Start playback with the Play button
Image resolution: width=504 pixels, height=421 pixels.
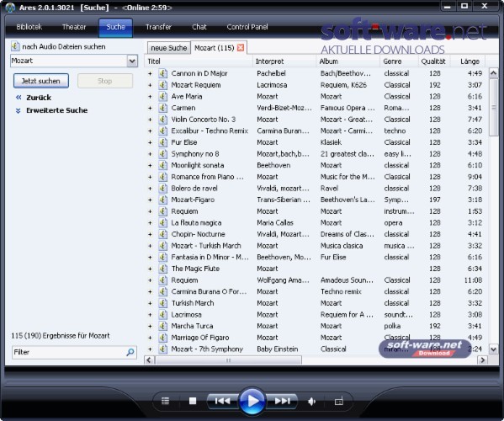tap(252, 401)
